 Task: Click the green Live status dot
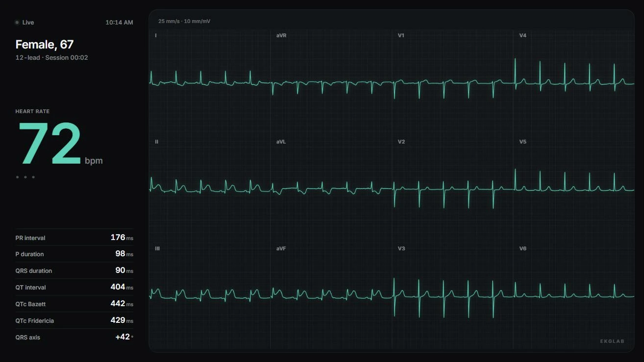[17, 23]
